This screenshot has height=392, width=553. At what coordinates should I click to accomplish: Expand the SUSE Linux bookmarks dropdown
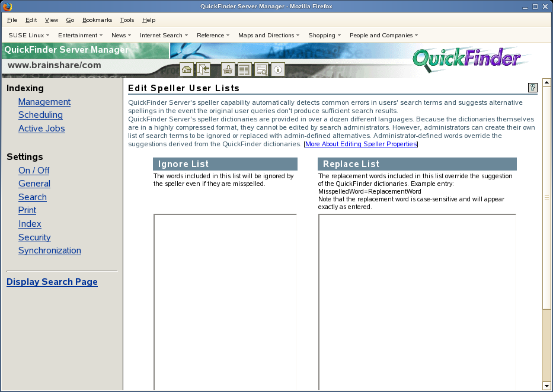click(29, 35)
